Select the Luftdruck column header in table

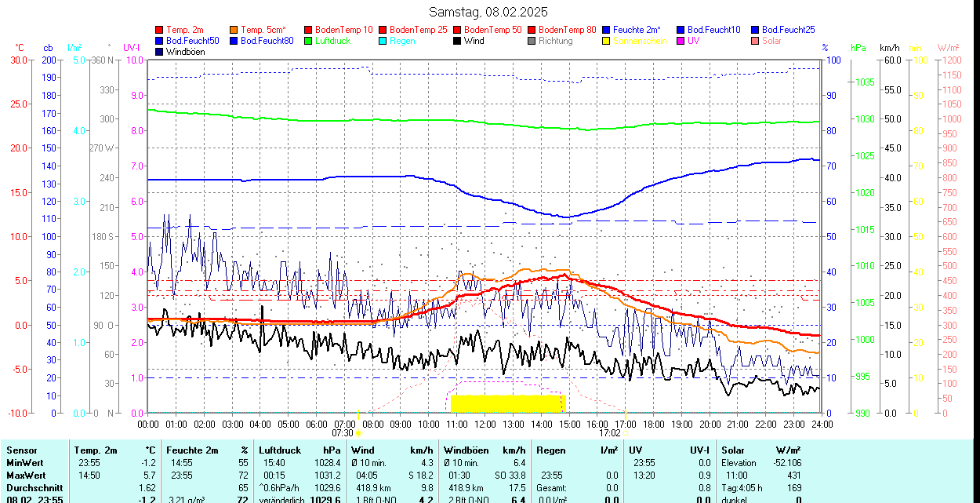(280, 450)
